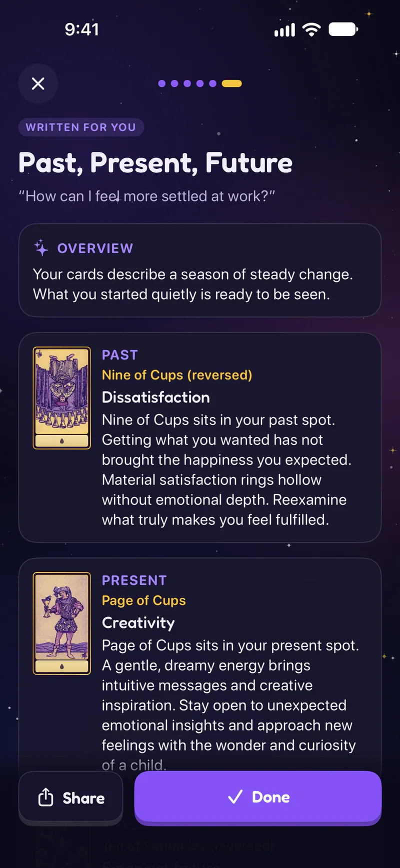The width and height of the screenshot is (400, 868).
Task: Tap the Done button label
Action: pos(271,797)
